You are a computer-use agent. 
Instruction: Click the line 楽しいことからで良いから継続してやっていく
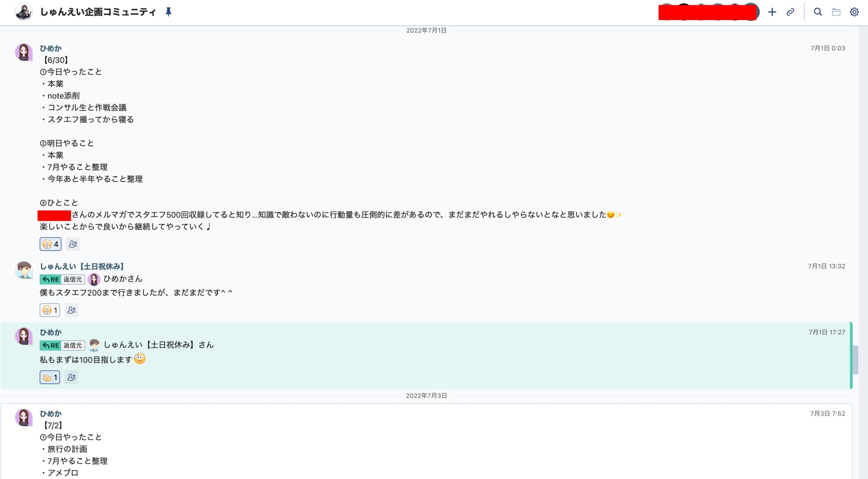point(125,226)
